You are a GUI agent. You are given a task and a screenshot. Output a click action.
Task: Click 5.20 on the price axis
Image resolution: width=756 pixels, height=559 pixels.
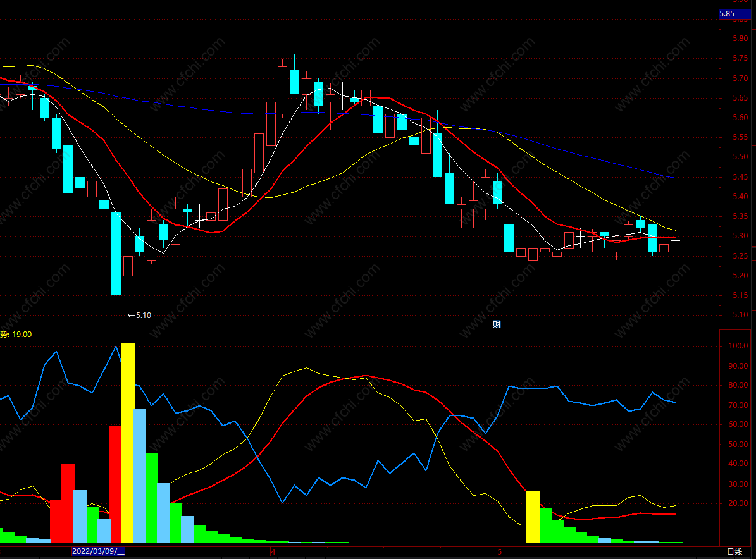[x=740, y=276]
